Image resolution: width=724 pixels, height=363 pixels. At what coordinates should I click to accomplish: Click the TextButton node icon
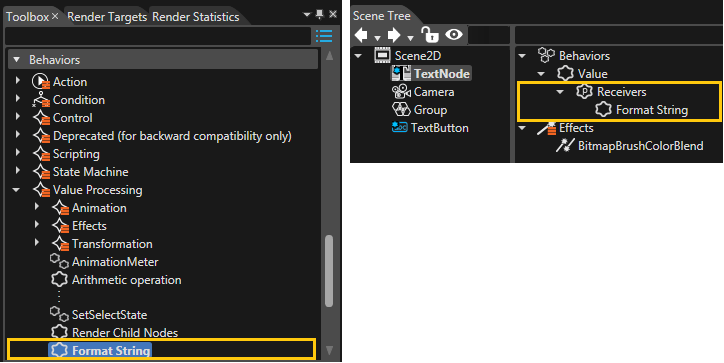[399, 127]
